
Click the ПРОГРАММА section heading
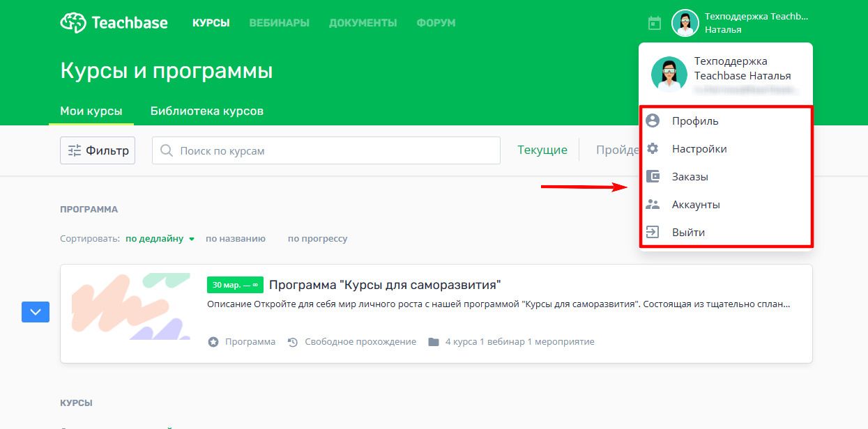point(89,209)
